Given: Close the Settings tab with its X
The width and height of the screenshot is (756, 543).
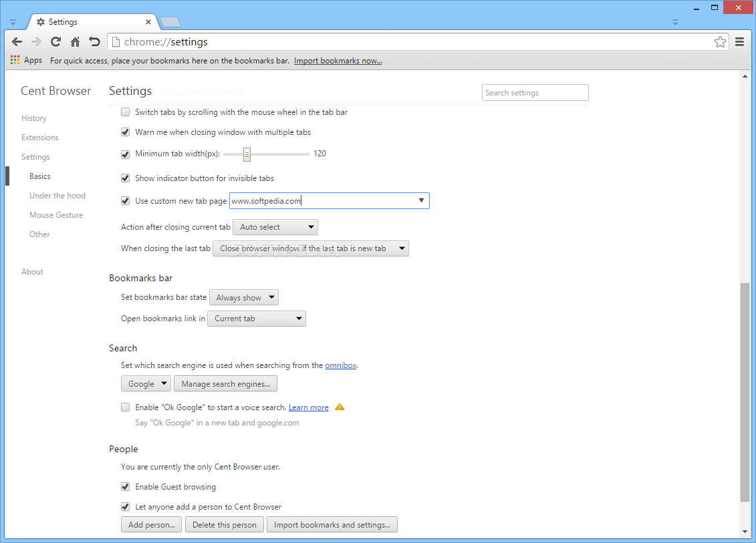Looking at the screenshot, I should coord(148,21).
